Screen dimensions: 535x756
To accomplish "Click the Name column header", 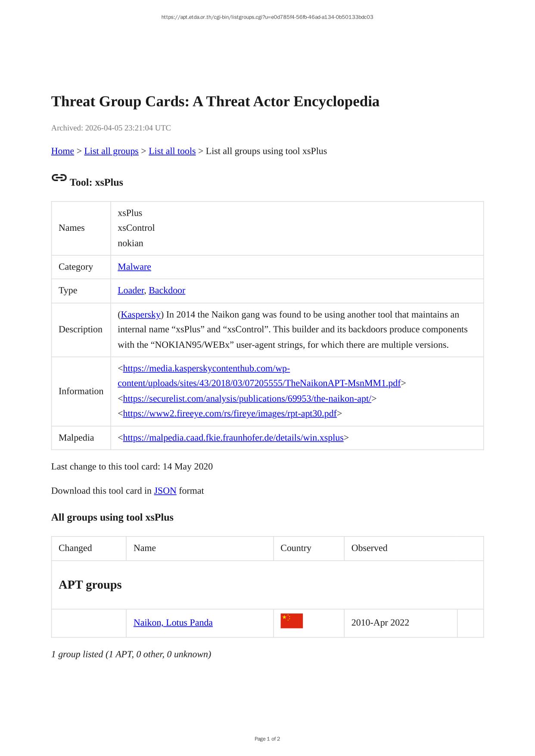I will (145, 548).
